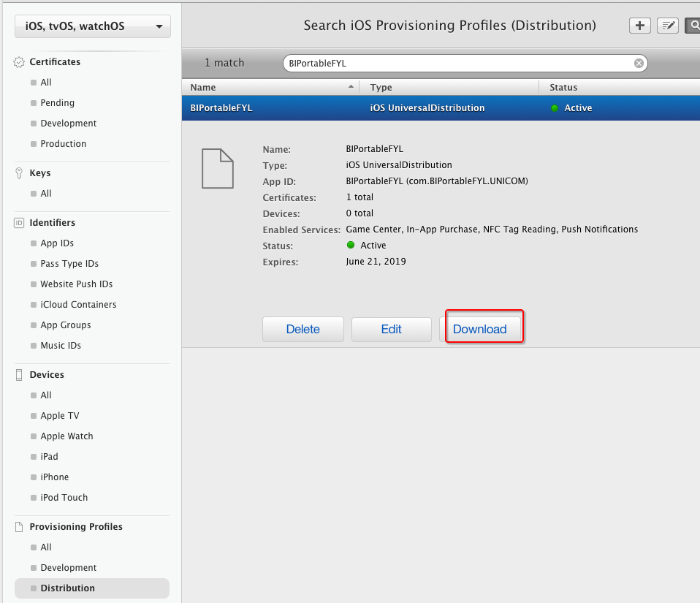
Task: Click the Edit button
Action: click(x=392, y=329)
